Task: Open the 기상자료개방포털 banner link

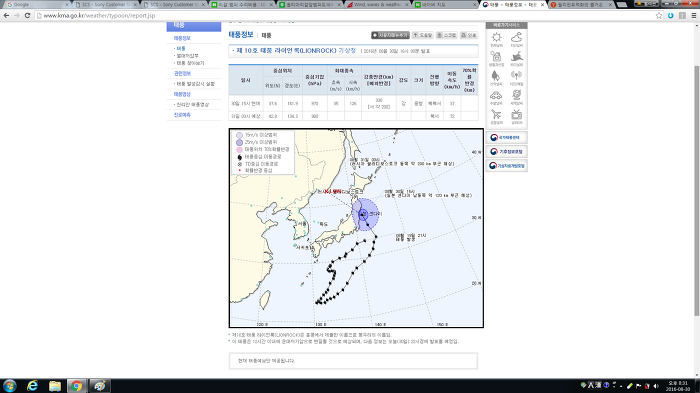Action: click(x=506, y=166)
